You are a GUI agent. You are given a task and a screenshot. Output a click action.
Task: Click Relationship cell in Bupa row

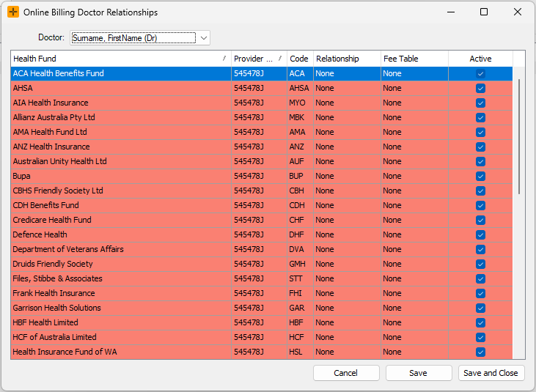(x=347, y=176)
